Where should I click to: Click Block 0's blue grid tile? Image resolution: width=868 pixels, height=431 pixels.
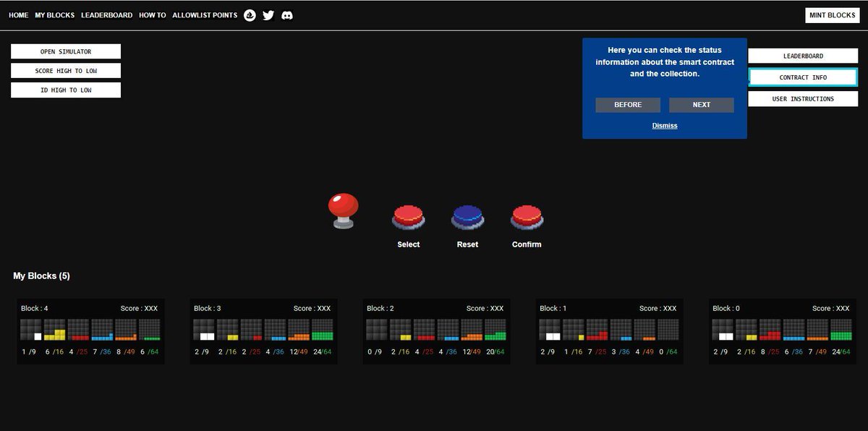pos(794,330)
